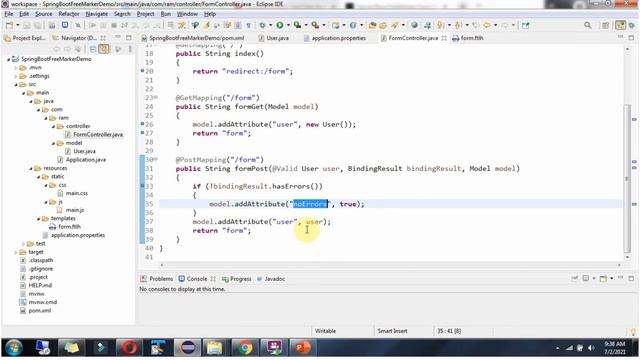This screenshot has width=640, height=360.
Task: Click the Display Selected Console icon
Action: pyautogui.click(x=586, y=279)
